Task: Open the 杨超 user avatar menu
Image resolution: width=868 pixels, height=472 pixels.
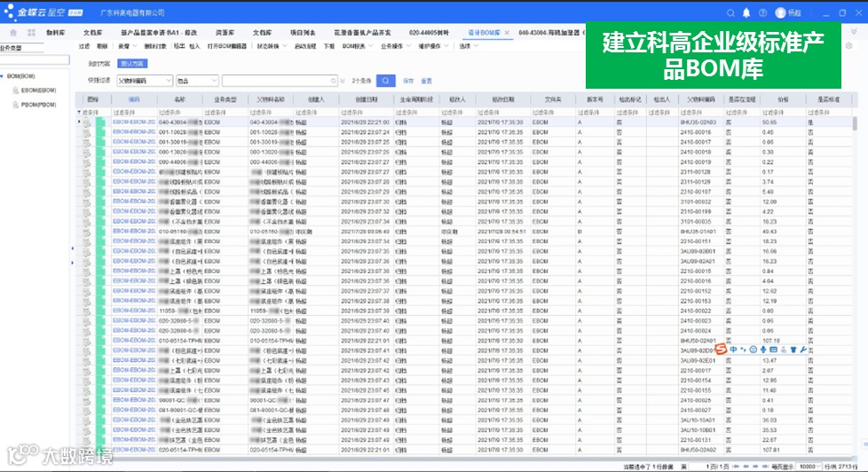Action: coord(780,12)
